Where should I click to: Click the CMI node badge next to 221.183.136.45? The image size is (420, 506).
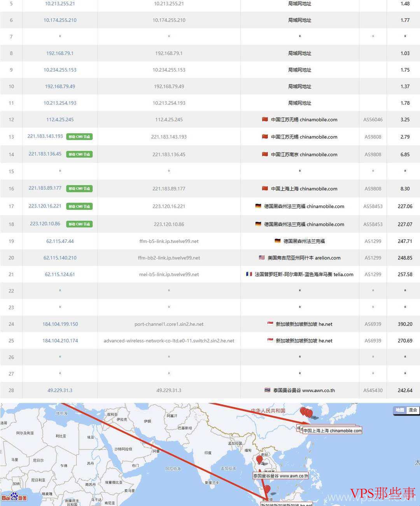click(x=79, y=154)
